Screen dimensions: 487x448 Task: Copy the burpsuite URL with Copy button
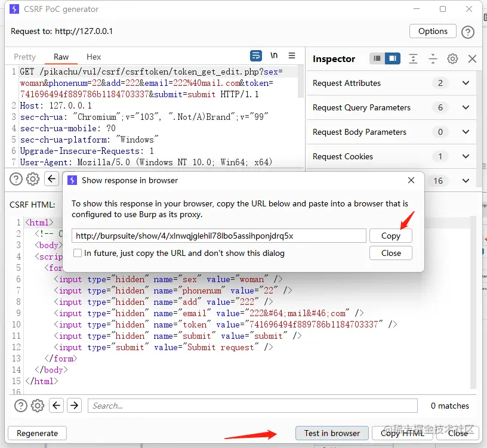(x=391, y=236)
